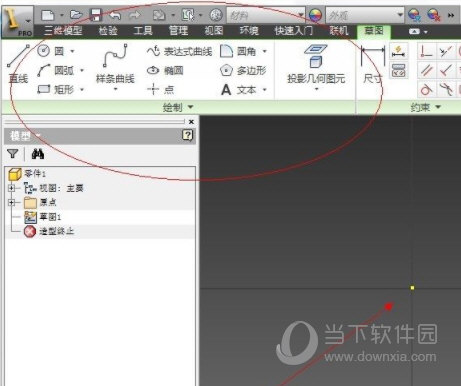Select the 表达式曲线 equation curve tool
Screen dimensions: 461x386
[x=179, y=51]
